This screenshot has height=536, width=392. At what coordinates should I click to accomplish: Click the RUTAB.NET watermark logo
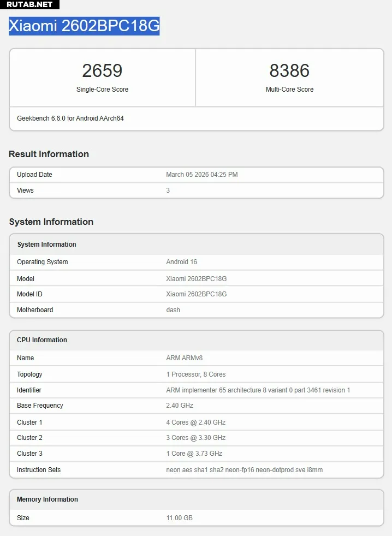[29, 4]
